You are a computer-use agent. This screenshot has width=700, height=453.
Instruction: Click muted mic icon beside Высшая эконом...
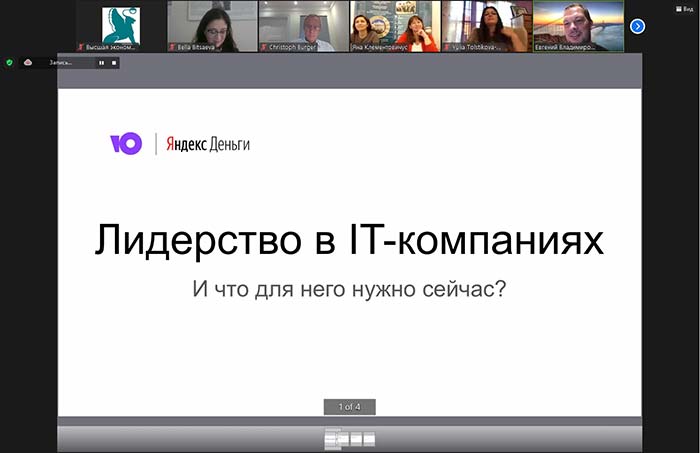point(81,47)
